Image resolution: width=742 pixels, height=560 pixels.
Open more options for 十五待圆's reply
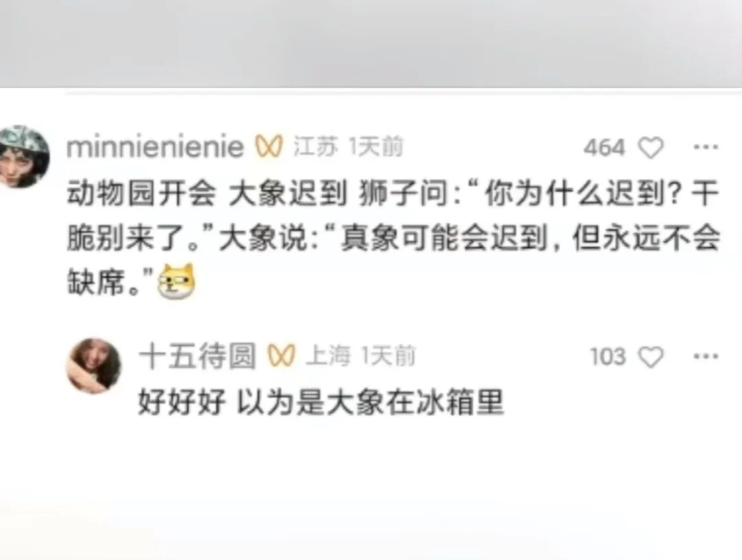click(x=706, y=356)
